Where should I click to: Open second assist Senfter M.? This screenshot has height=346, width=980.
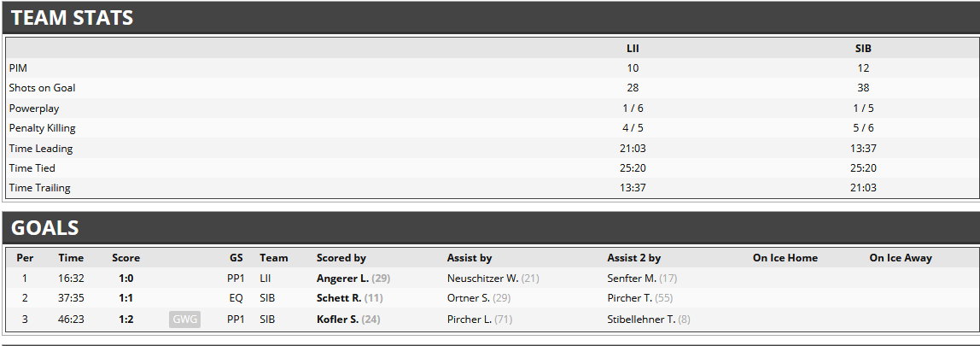click(632, 278)
